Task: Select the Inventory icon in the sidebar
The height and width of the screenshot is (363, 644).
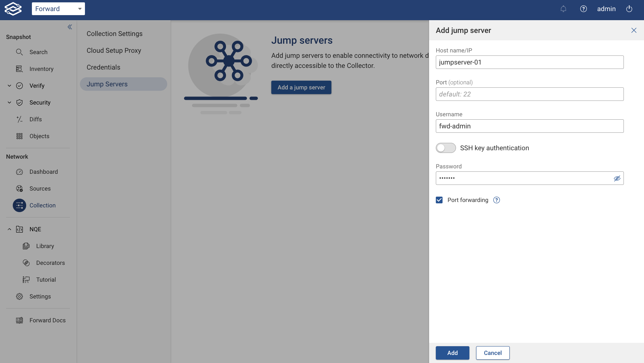Action: tap(19, 69)
